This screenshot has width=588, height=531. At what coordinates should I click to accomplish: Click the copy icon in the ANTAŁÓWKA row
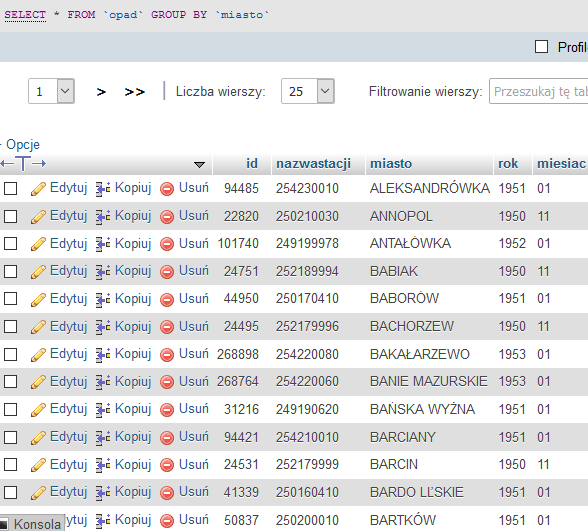[x=103, y=244]
